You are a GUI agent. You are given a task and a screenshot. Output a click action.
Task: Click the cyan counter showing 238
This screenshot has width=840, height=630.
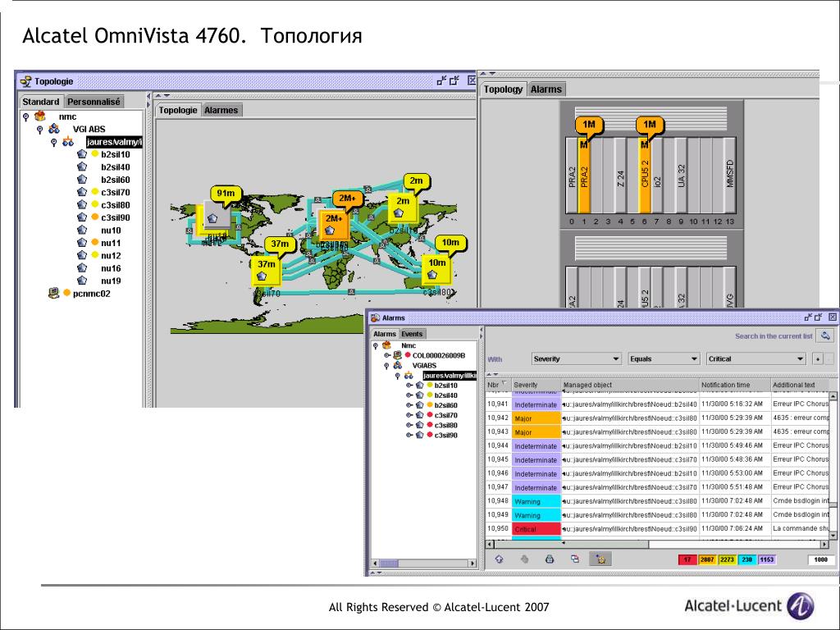click(x=746, y=559)
